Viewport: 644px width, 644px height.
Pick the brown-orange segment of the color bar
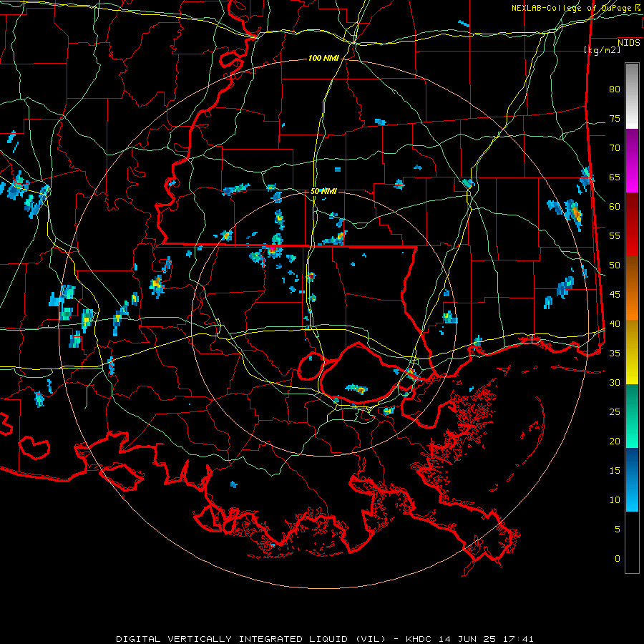tap(632, 288)
